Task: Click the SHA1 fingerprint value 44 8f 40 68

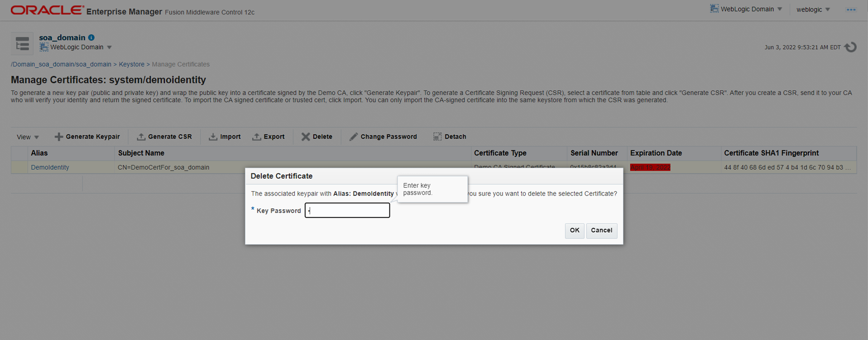Action: point(787,168)
